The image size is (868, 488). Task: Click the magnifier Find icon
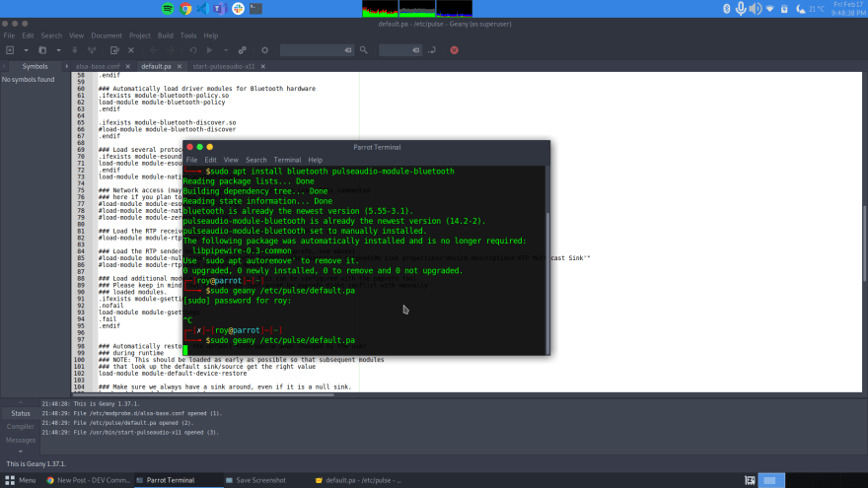click(x=364, y=50)
